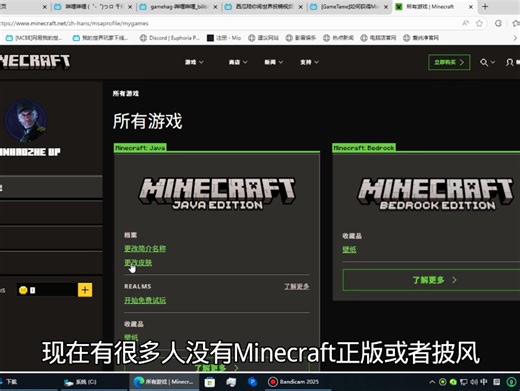The width and height of the screenshot is (520, 391).
Task: Open a new browser tab with plus
Action: click(485, 6)
